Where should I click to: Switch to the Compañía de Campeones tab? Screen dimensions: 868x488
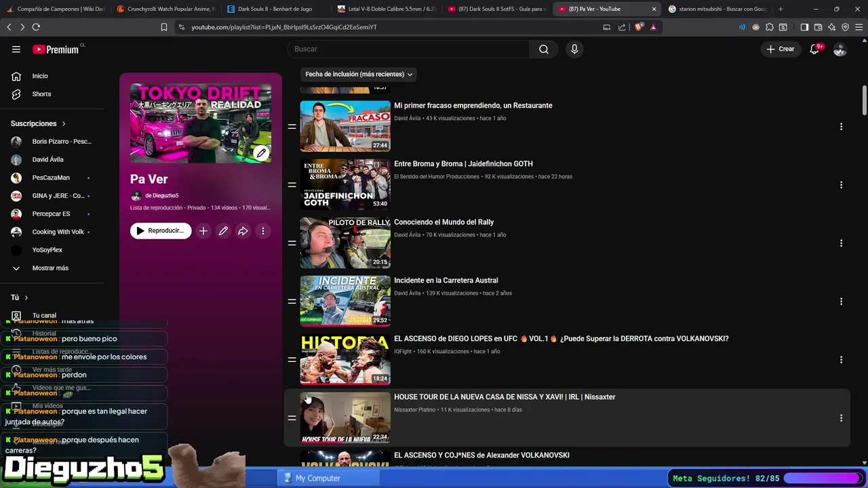(54, 9)
